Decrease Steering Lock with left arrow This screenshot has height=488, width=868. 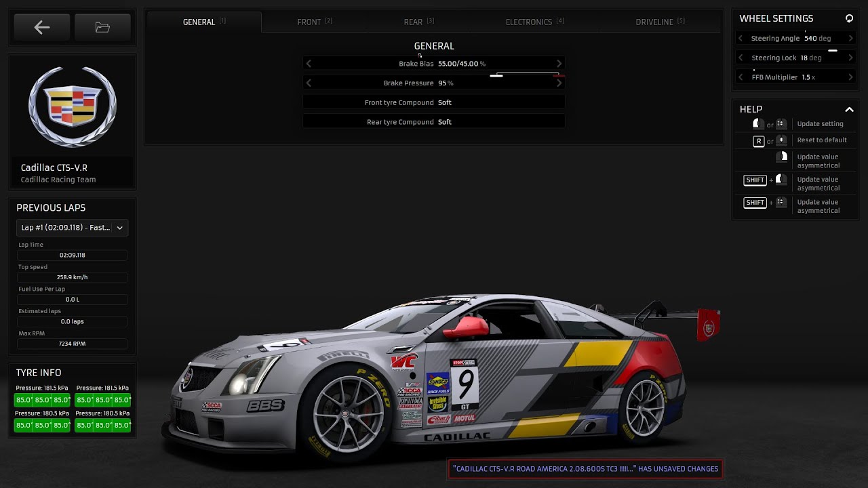tap(741, 58)
